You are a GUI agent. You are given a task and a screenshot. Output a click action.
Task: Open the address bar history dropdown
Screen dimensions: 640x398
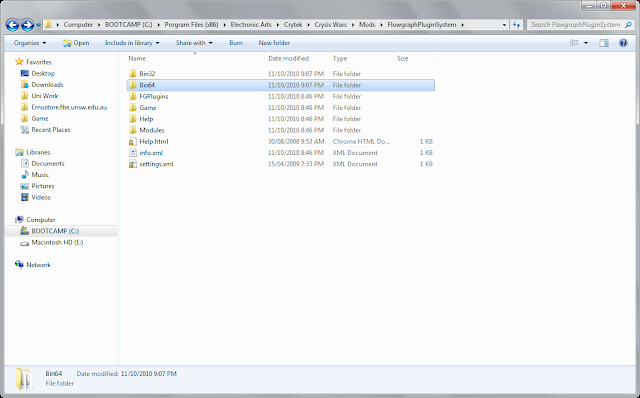point(504,25)
